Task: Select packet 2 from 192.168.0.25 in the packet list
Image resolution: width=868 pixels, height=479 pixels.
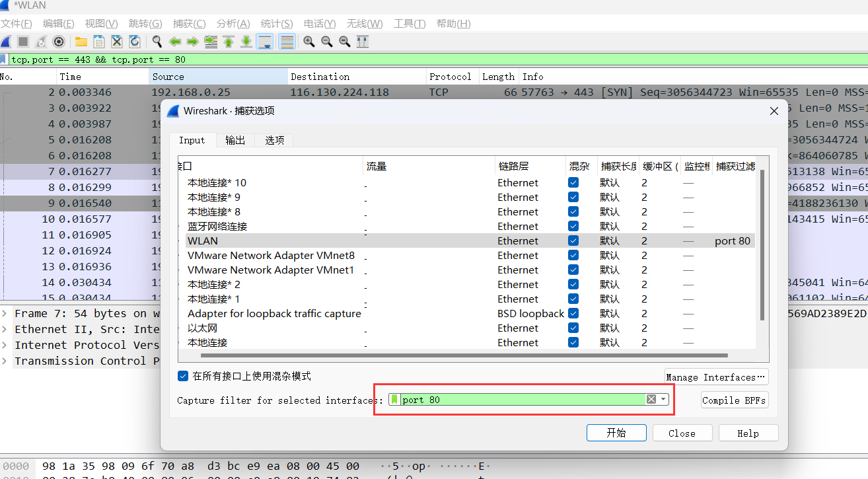Action: [x=434, y=92]
